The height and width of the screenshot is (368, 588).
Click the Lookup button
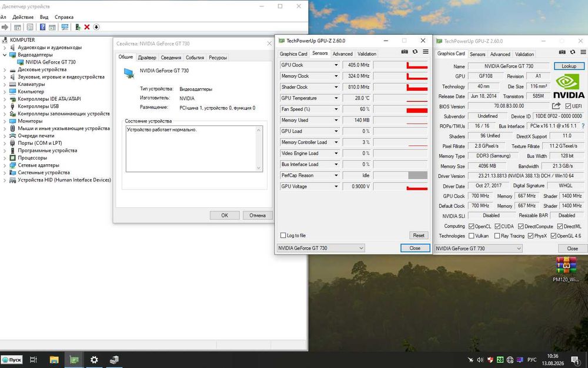[x=569, y=66]
